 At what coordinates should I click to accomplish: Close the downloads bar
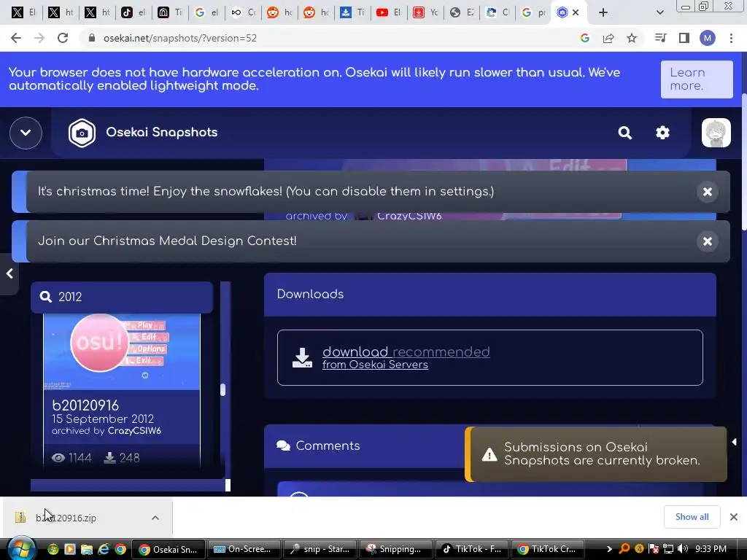tap(734, 517)
